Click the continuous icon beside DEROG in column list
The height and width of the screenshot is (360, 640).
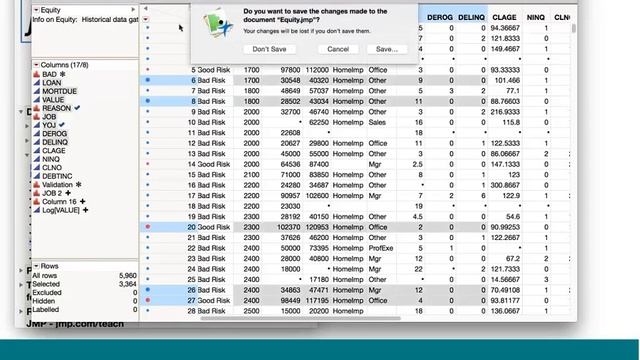36,134
